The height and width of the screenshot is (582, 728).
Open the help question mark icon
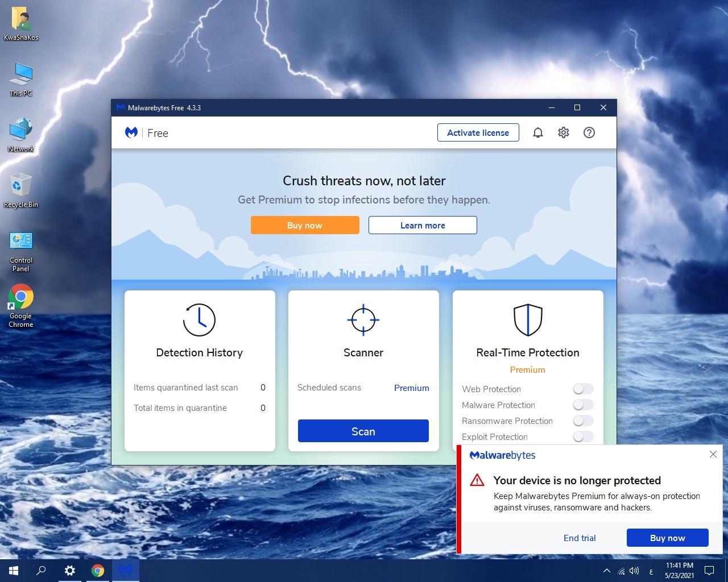coord(589,132)
